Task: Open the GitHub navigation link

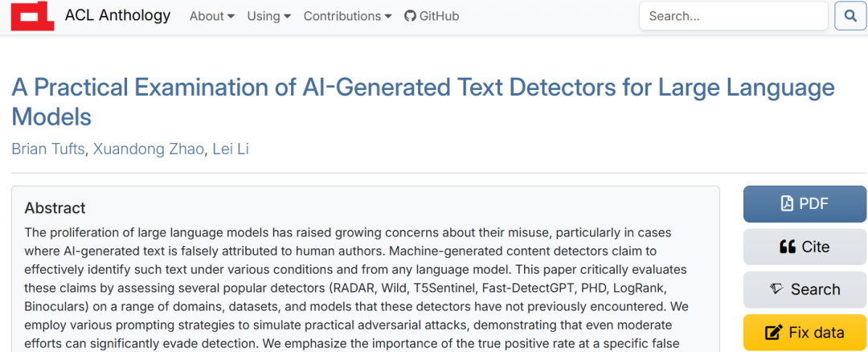Action: 432,16
